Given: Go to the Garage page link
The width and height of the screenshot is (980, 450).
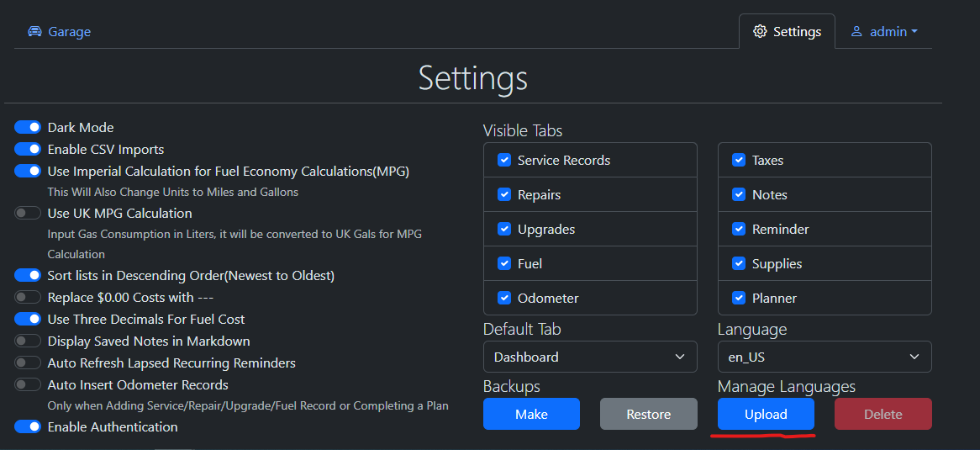Looking at the screenshot, I should point(69,32).
